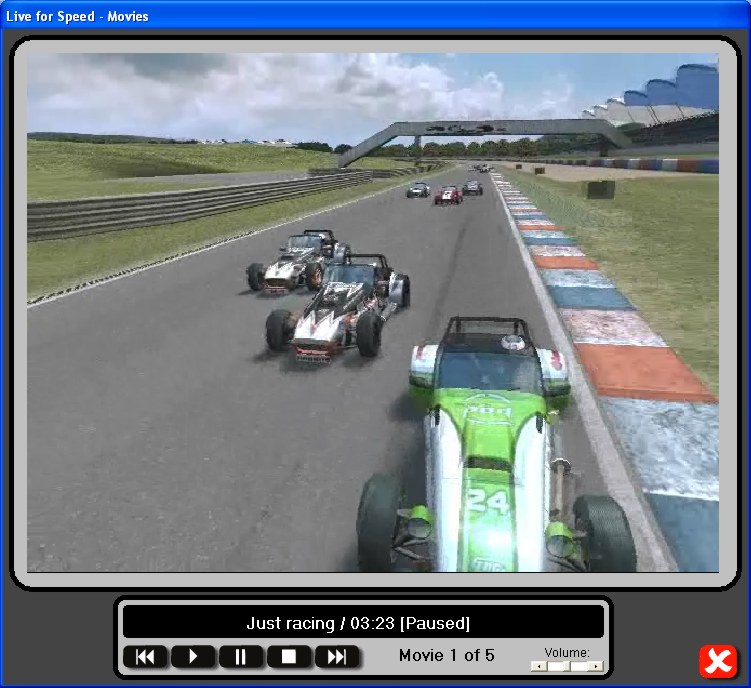
Task: Play the paused movie
Action: [193, 656]
